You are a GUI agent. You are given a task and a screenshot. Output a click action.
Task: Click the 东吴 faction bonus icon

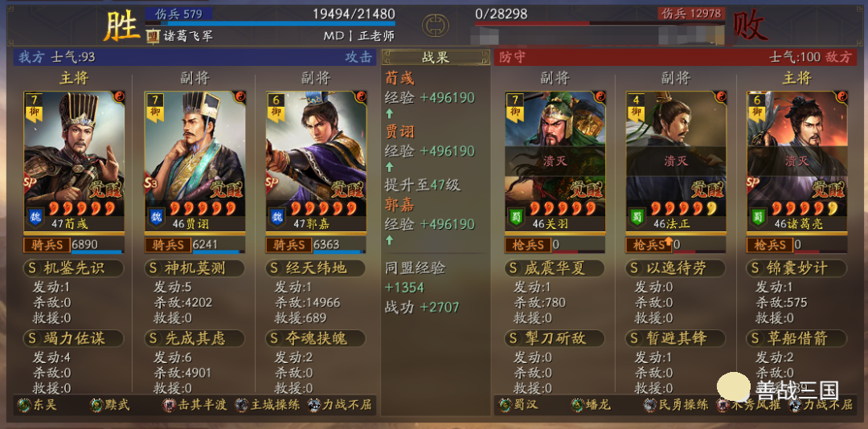[24, 405]
